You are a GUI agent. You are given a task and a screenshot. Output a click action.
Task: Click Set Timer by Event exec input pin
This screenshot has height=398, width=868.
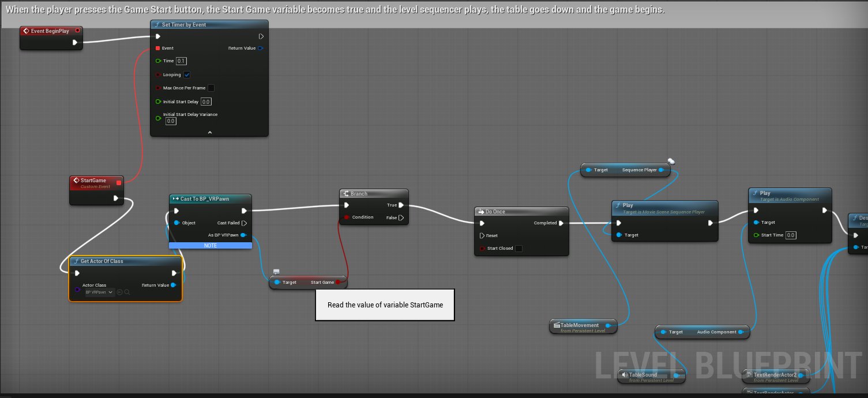pos(158,36)
